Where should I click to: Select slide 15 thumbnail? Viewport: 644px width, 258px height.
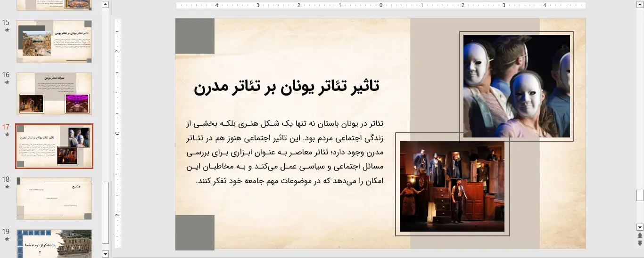54,41
